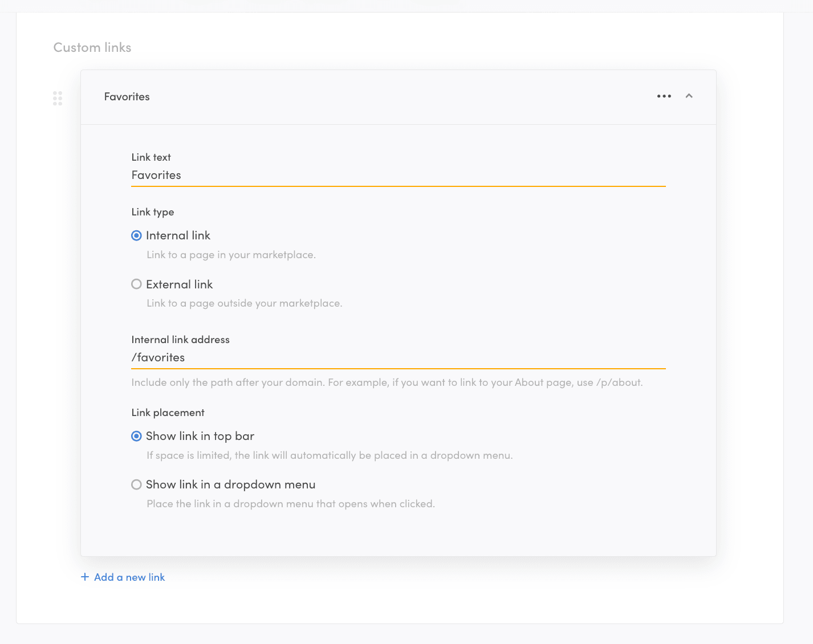The image size is (813, 644).
Task: Select the External link radio button
Action: pyautogui.click(x=136, y=284)
